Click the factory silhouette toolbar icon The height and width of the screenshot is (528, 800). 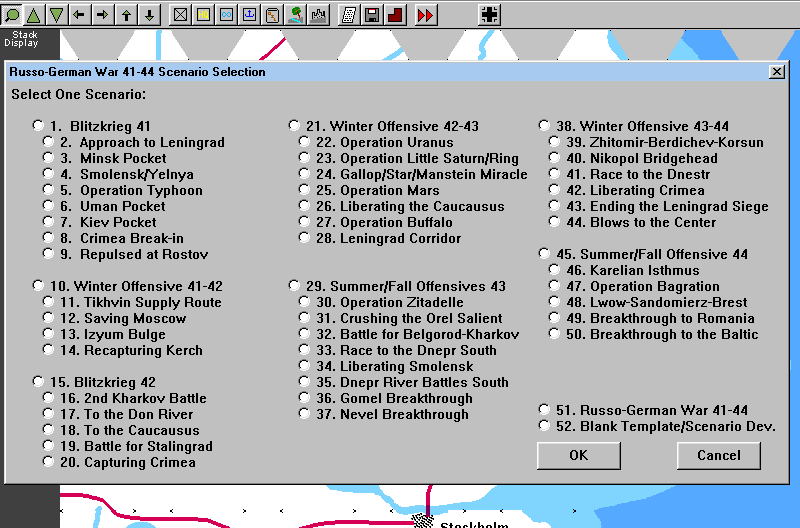(x=318, y=14)
